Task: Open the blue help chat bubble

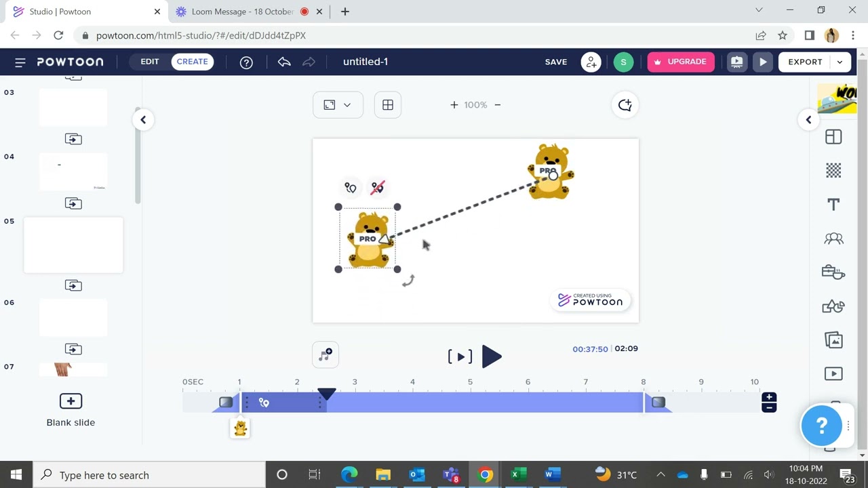Action: pyautogui.click(x=821, y=426)
